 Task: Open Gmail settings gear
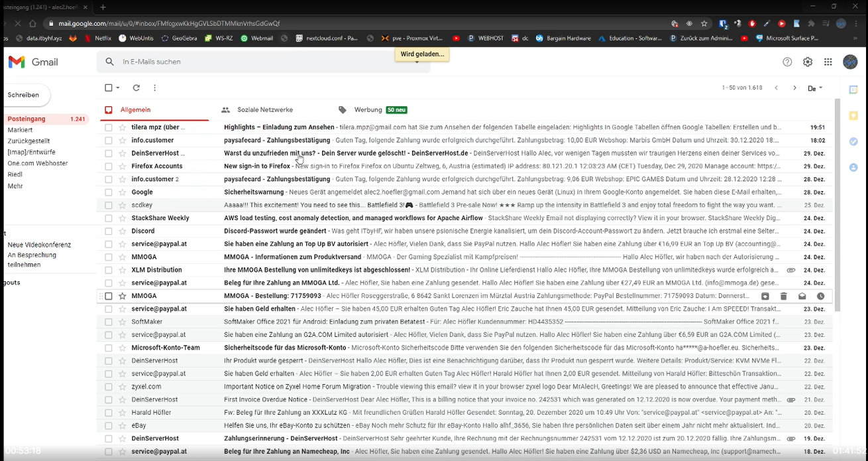(808, 62)
